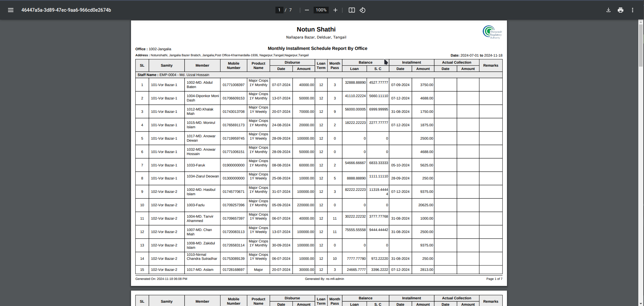
Task: Click the member '1008-MD. Zakidul Islam'
Action: [201, 245]
